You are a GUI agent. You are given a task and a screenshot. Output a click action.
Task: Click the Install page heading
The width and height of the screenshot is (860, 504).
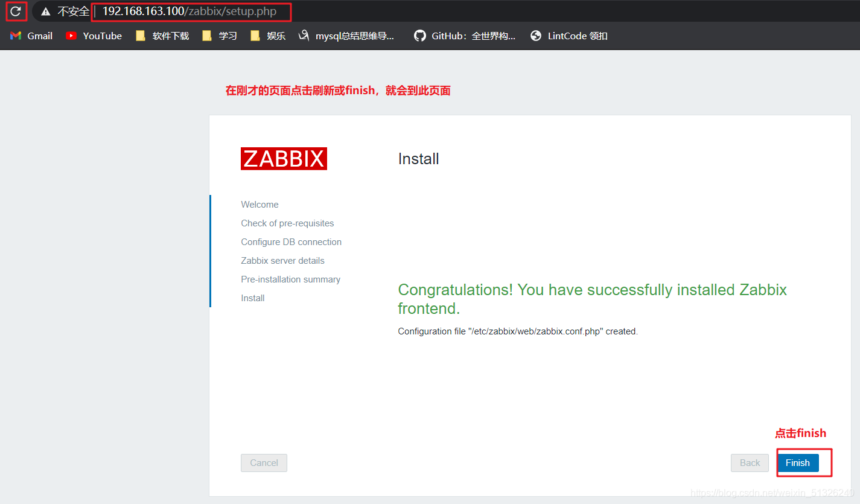pos(418,159)
